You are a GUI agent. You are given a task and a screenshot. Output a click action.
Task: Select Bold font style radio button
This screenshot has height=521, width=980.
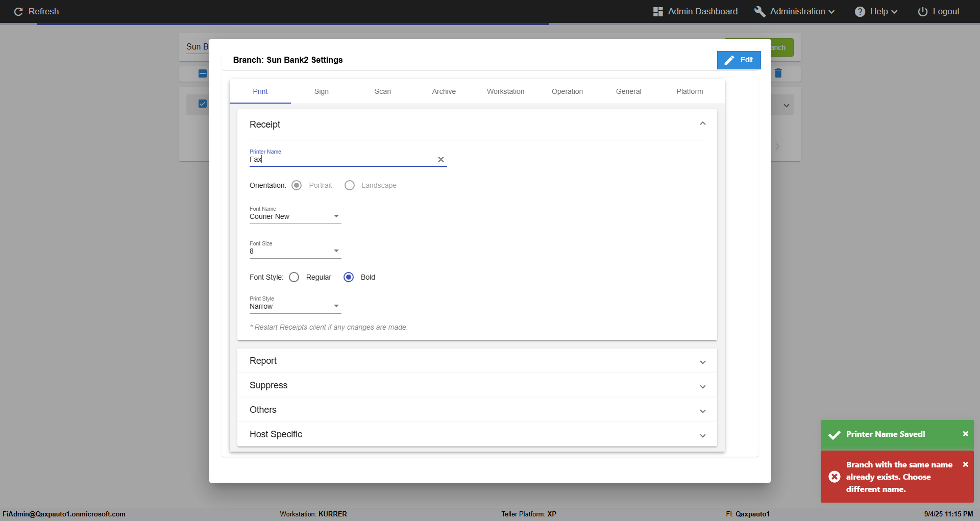[349, 277]
